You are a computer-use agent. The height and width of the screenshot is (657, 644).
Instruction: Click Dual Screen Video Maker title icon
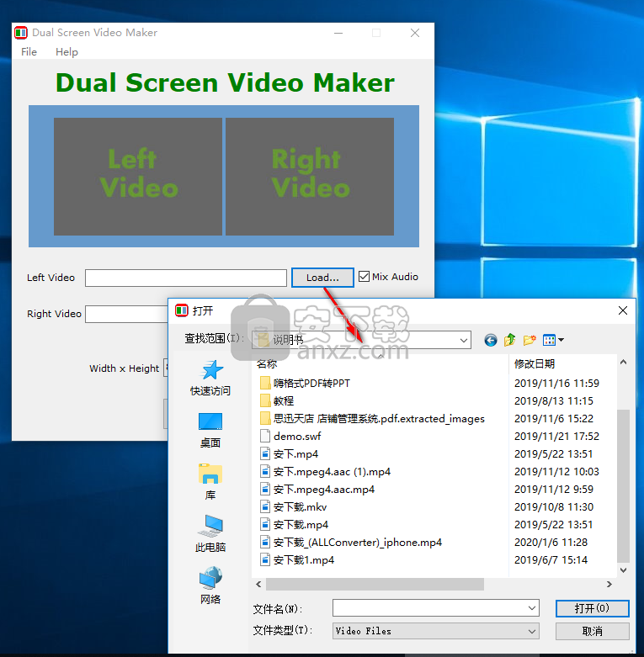click(21, 33)
